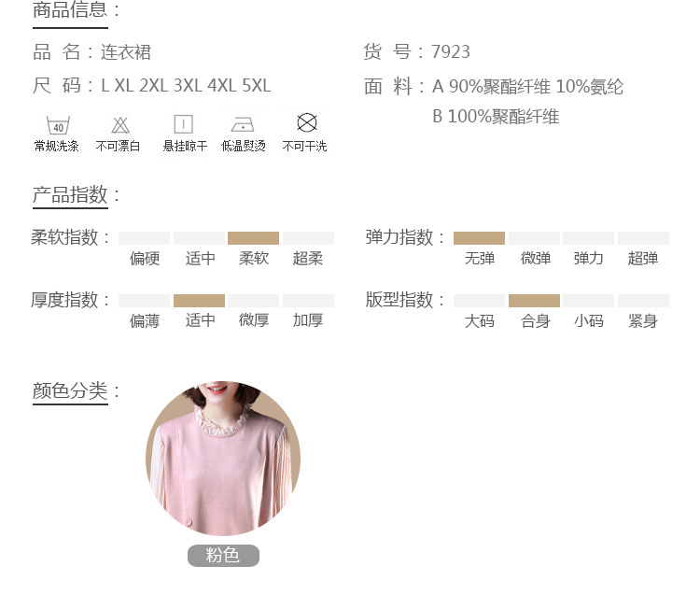Click the 紧身 fit label
This screenshot has width=700, height=595.
[x=643, y=321]
